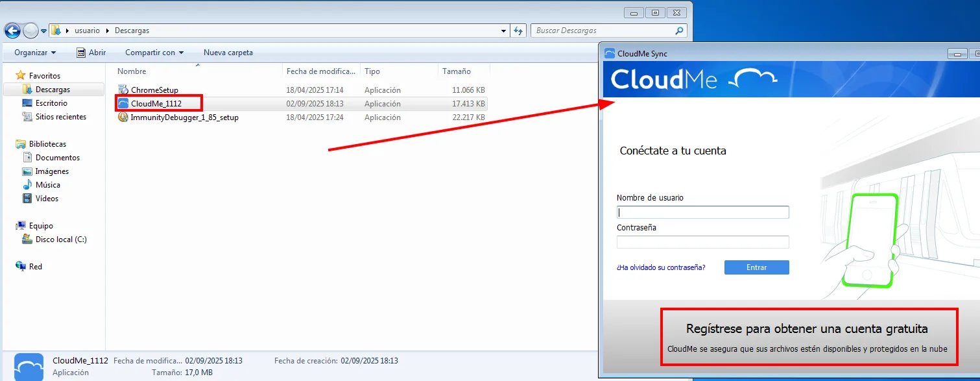Click Nueva carpeta in the toolbar
The image size is (980, 381).
point(228,53)
